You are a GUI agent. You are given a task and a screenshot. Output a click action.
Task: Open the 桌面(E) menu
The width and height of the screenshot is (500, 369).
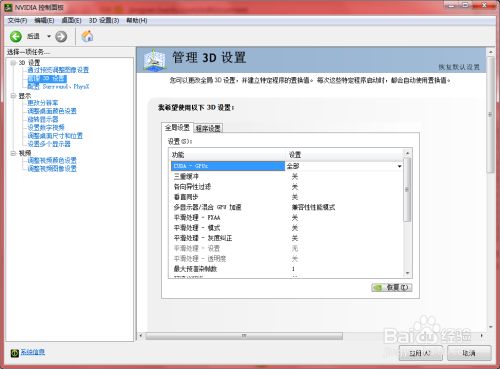pyautogui.click(x=71, y=21)
